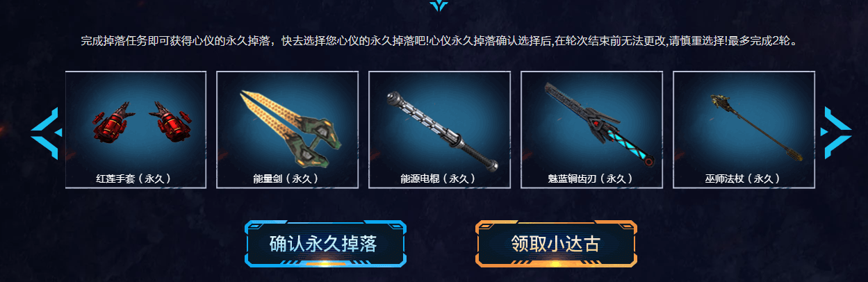This screenshot has width=868, height=282.
Task: Confirm with 确认永久掉落 button
Action: (325, 244)
